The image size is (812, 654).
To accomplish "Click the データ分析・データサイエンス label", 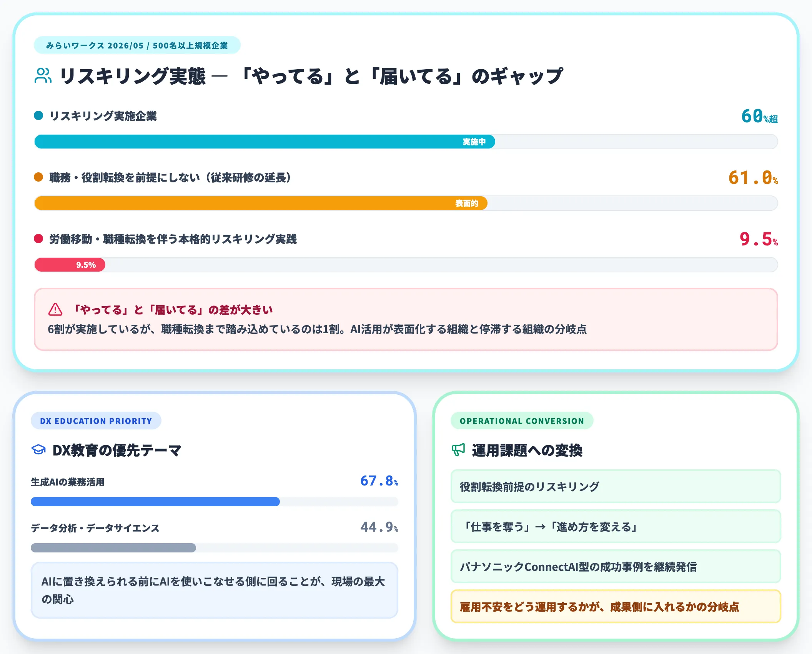I will point(95,528).
